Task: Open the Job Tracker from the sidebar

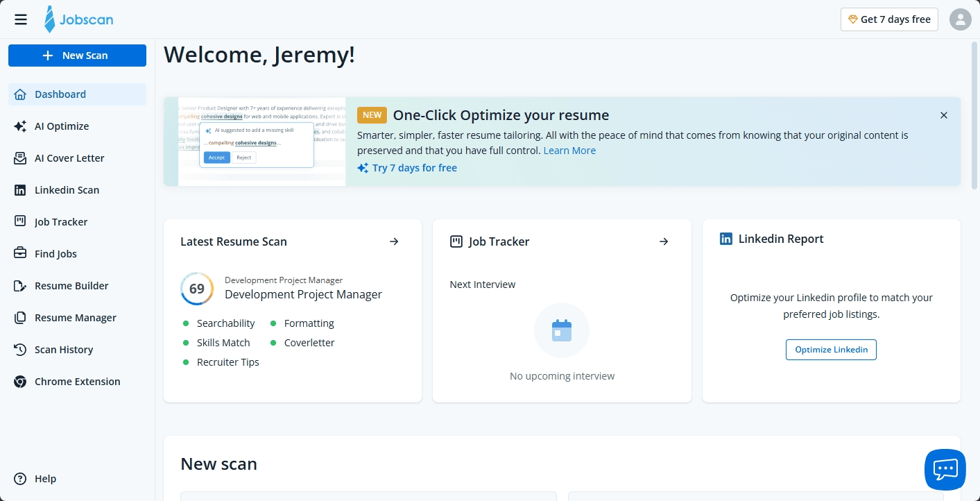Action: point(60,221)
